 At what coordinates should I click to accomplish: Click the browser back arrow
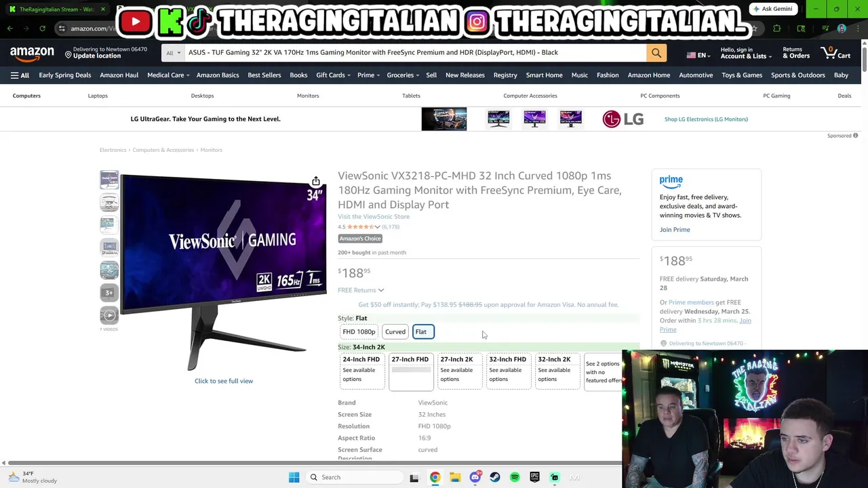point(10,28)
